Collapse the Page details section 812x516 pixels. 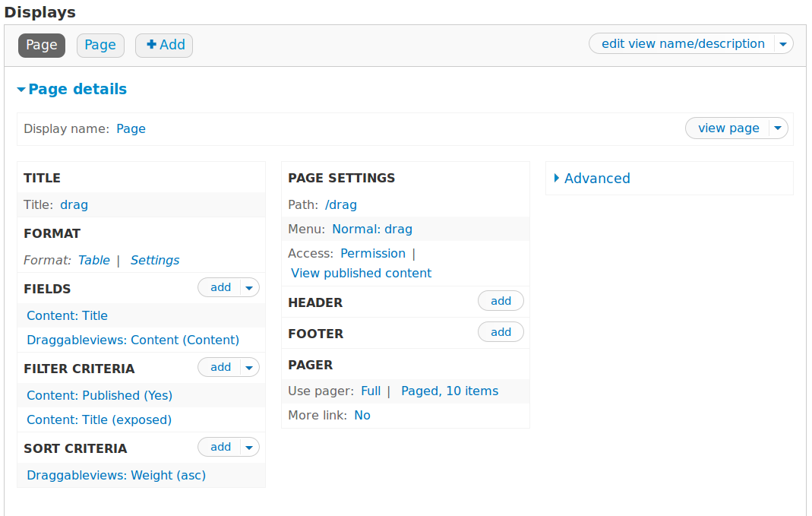click(72, 89)
